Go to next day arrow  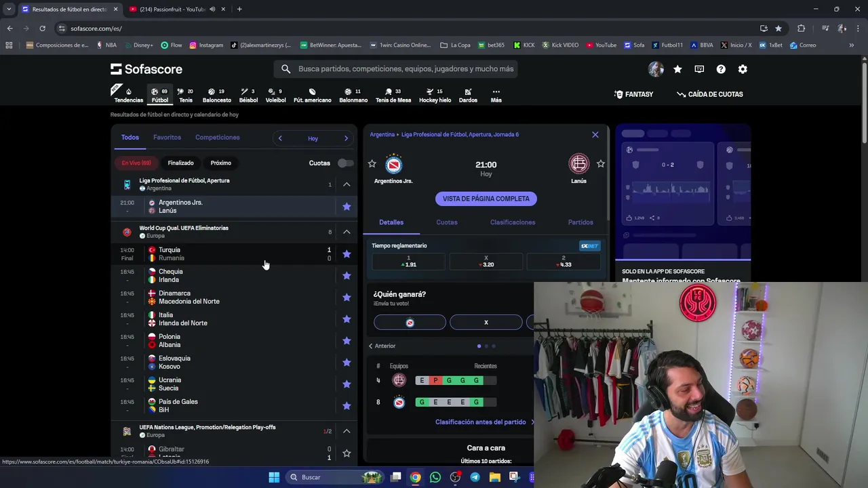point(346,138)
